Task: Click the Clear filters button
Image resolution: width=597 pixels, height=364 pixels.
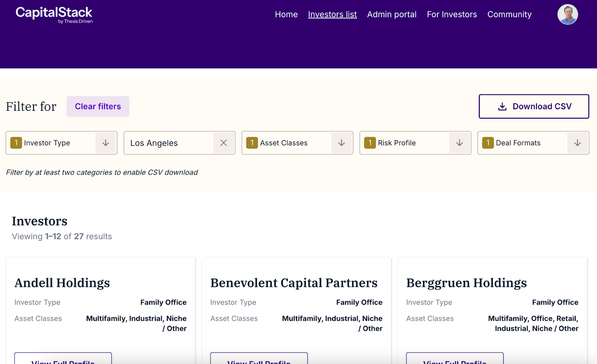Action: click(x=98, y=107)
